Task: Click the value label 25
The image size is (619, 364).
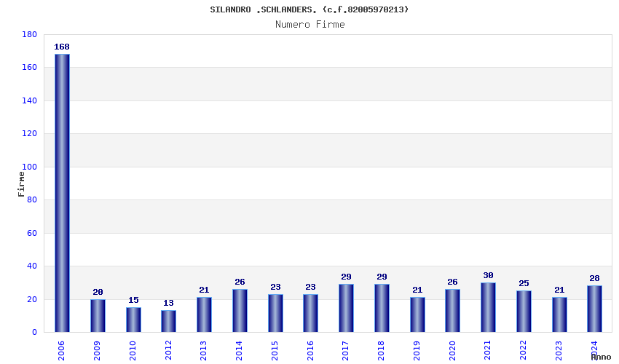Action: tap(524, 283)
